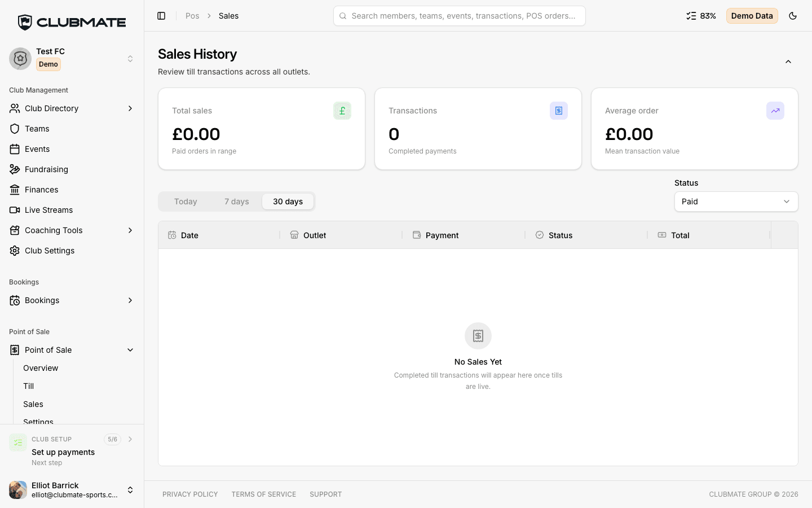
Task: Click the Club Directory people icon
Action: pos(15,108)
